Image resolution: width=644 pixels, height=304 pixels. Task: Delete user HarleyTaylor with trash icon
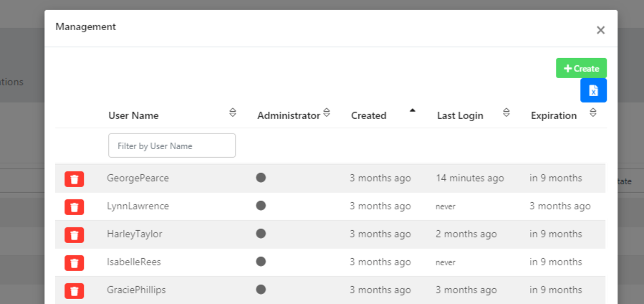tap(74, 235)
